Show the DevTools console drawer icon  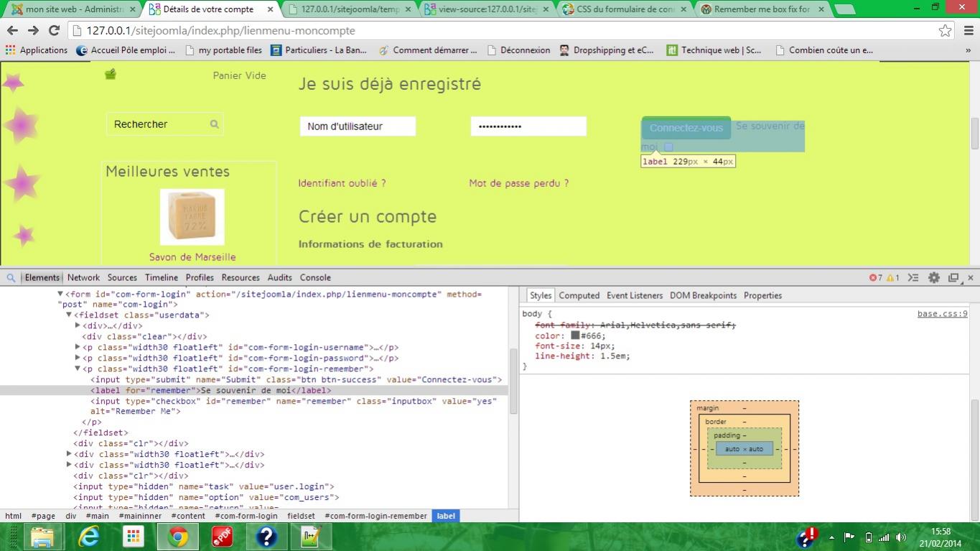click(913, 278)
